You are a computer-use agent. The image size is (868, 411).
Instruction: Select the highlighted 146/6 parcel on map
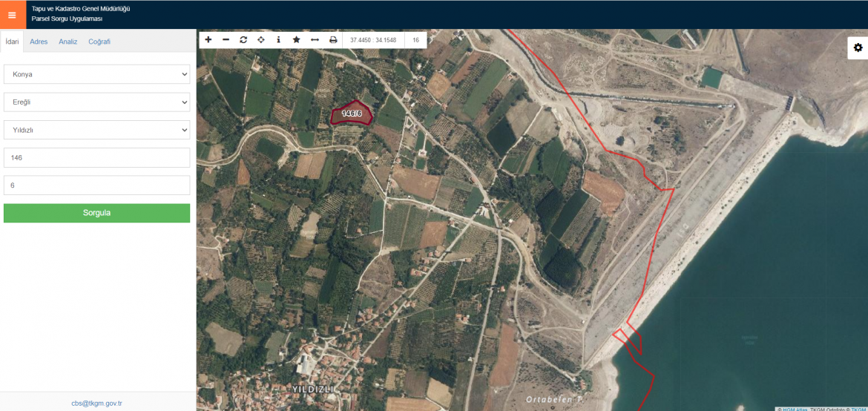351,114
